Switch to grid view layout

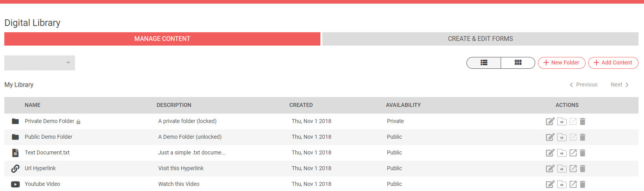(518, 63)
